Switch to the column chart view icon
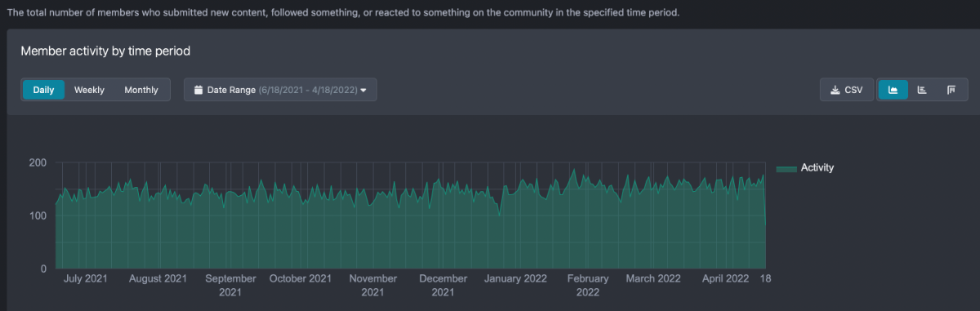This screenshot has width=980, height=311. (951, 90)
